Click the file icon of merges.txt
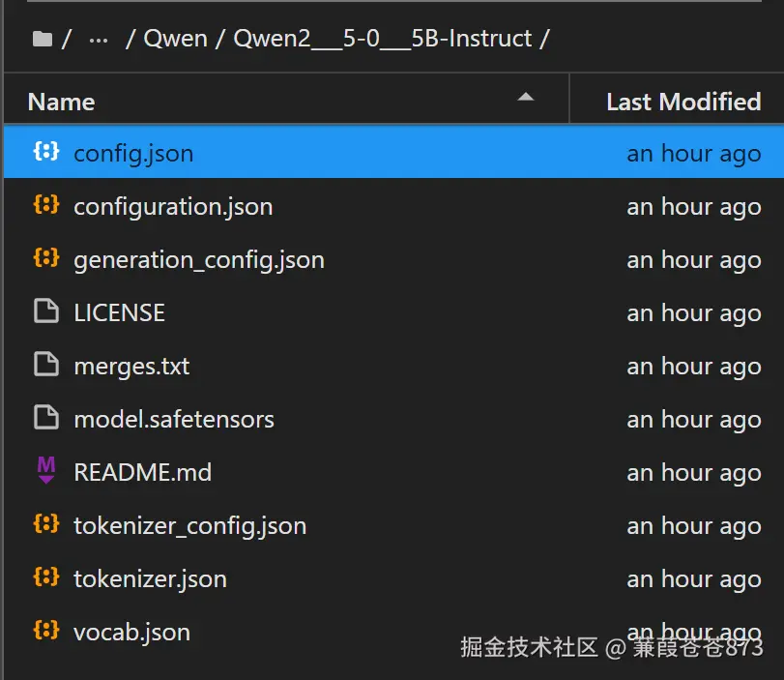This screenshot has height=680, width=784. click(46, 364)
